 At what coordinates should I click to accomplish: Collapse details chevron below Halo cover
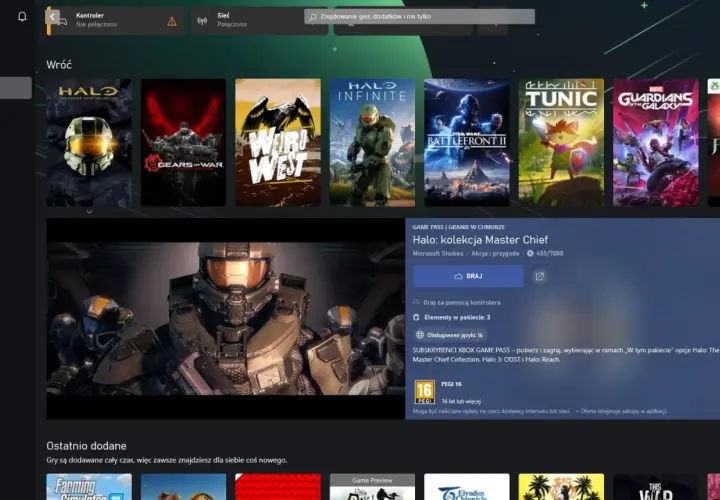[89, 212]
